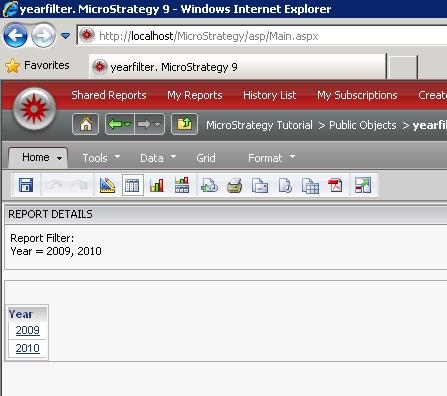Click the Public Objects breadcrumb

coord(363,125)
